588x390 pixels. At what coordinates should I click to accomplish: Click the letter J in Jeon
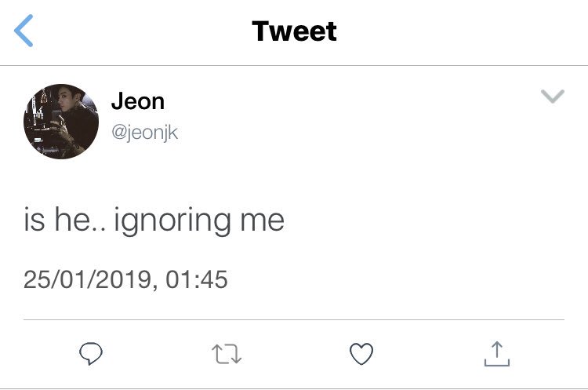[x=118, y=101]
